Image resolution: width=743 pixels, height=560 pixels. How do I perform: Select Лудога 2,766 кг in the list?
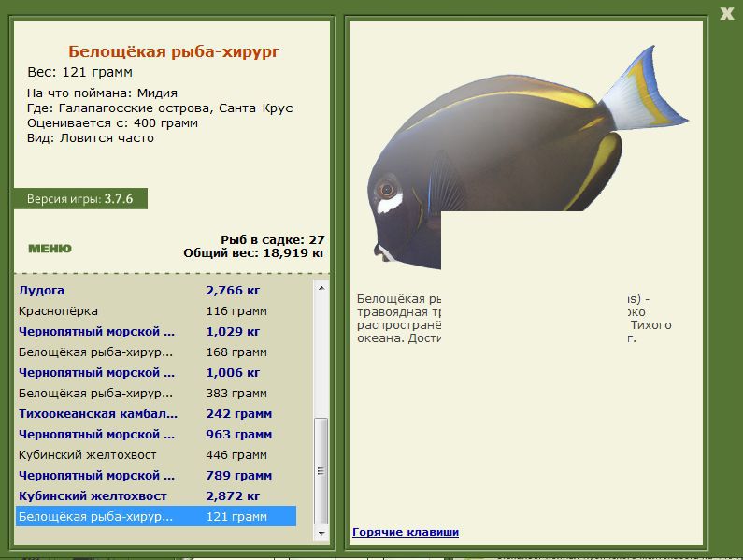pyautogui.click(x=156, y=290)
